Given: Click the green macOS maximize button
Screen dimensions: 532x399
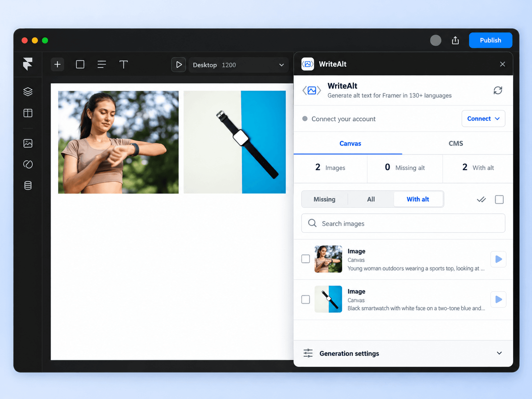Looking at the screenshot, I should pos(45,40).
